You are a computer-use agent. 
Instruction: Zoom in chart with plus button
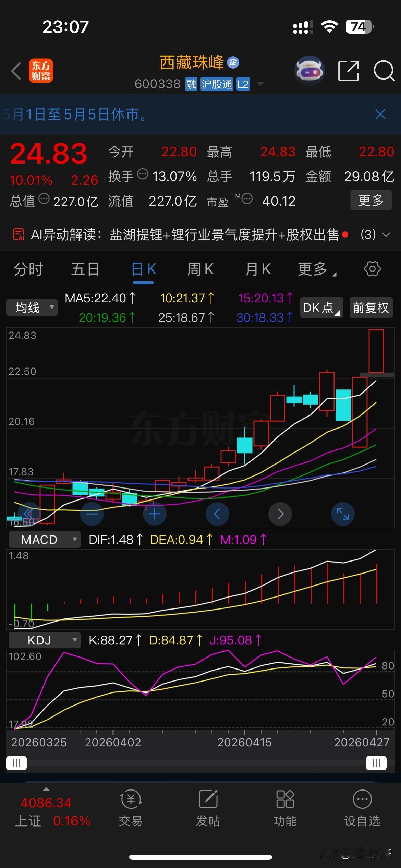click(155, 514)
